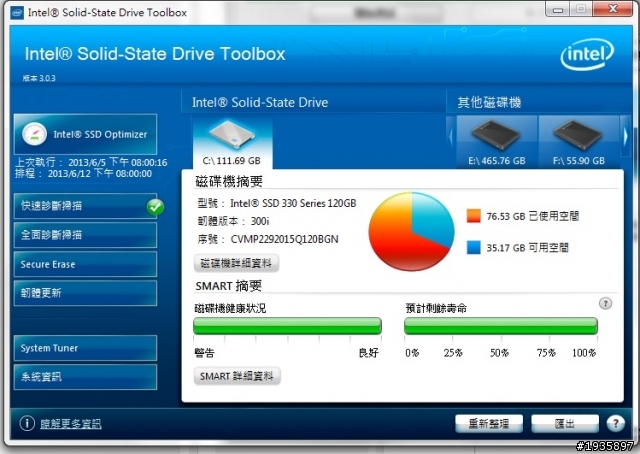This screenshot has height=454, width=640.
Task: Click the blue free space swatch
Action: pyautogui.click(x=473, y=247)
